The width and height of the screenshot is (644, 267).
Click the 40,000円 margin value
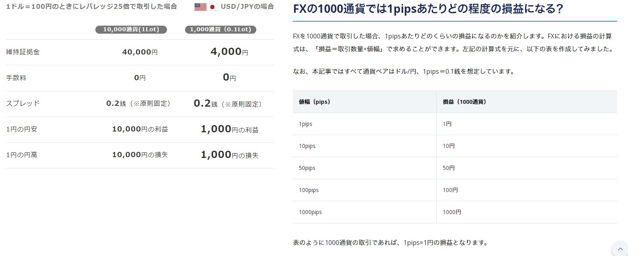tap(140, 52)
